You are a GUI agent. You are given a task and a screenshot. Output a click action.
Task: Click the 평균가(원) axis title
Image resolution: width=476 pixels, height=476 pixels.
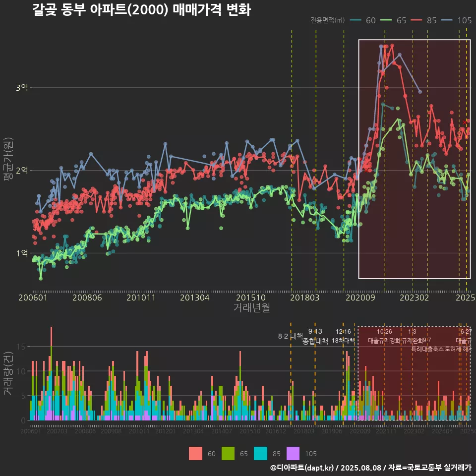pyautogui.click(x=8, y=159)
